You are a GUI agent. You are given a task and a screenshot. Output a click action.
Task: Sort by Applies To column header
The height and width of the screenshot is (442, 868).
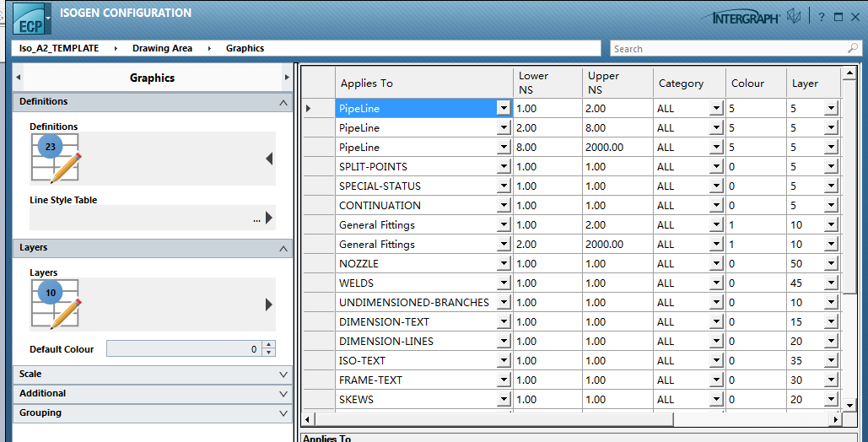point(424,83)
